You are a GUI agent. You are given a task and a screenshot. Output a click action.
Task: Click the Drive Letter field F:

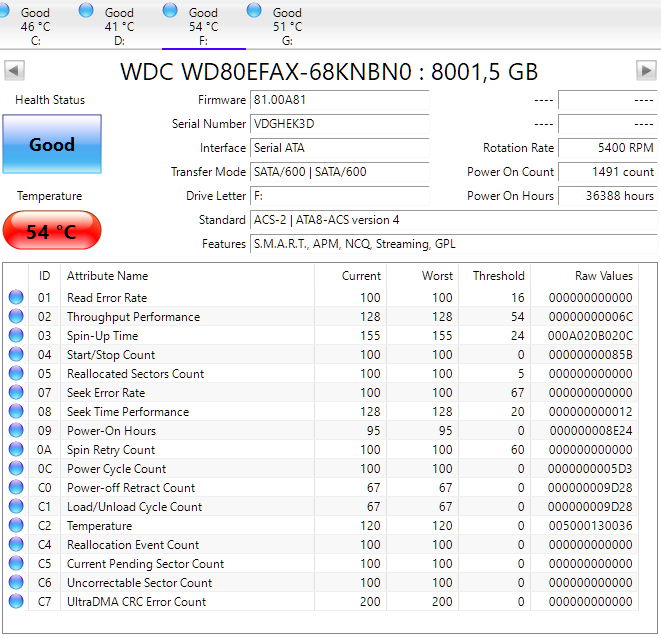[x=339, y=196]
